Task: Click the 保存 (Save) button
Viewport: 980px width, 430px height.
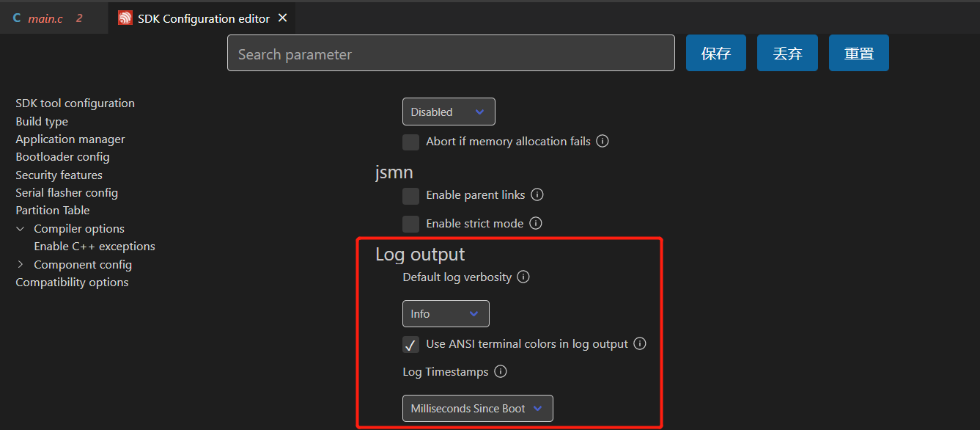Action: click(716, 53)
